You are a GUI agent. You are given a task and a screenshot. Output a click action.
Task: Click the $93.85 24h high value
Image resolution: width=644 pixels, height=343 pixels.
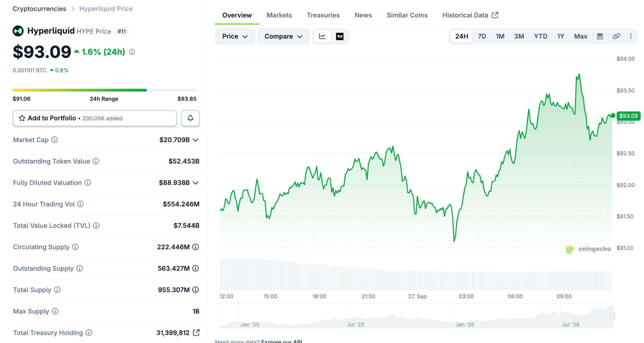(187, 99)
